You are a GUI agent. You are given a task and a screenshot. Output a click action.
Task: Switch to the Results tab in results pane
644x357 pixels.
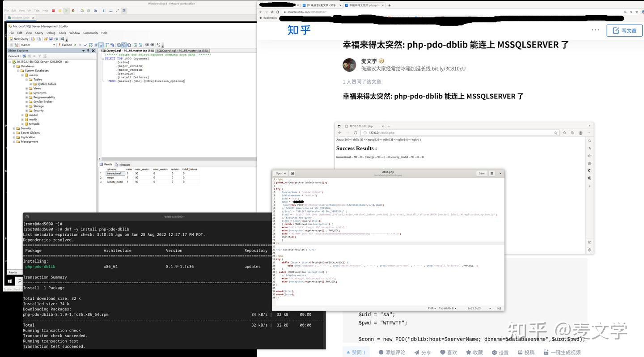[x=106, y=165]
